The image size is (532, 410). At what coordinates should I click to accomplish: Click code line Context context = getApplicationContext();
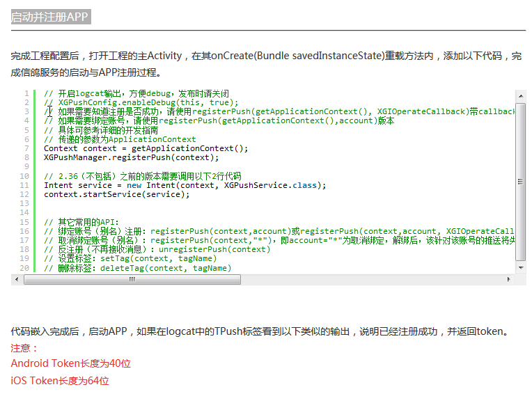point(146,148)
